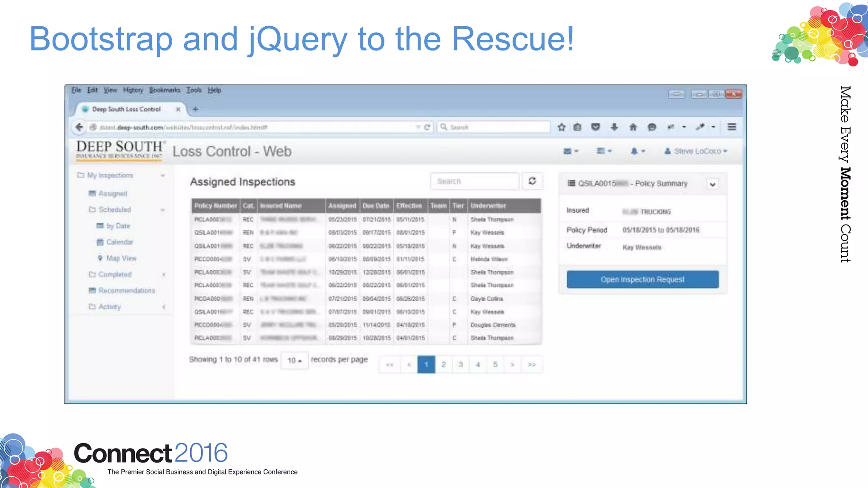Open the File menu
Viewport: 868px width, 488px height.
[76, 90]
